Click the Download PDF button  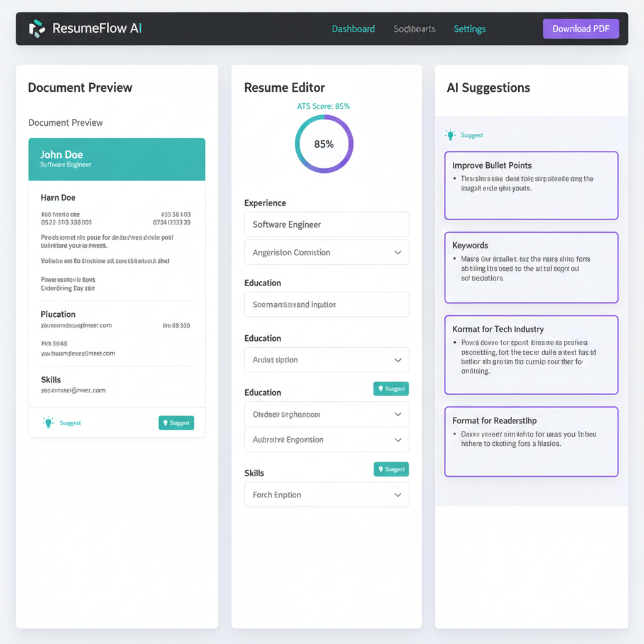(x=580, y=28)
